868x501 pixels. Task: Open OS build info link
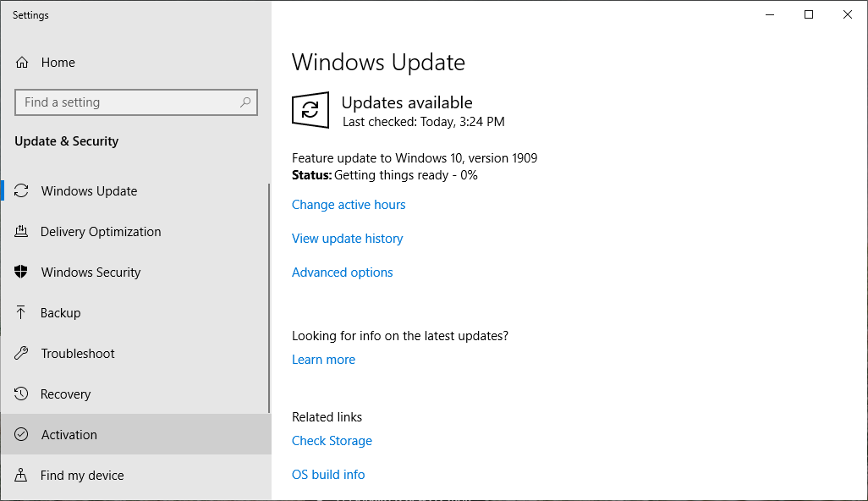[328, 475]
